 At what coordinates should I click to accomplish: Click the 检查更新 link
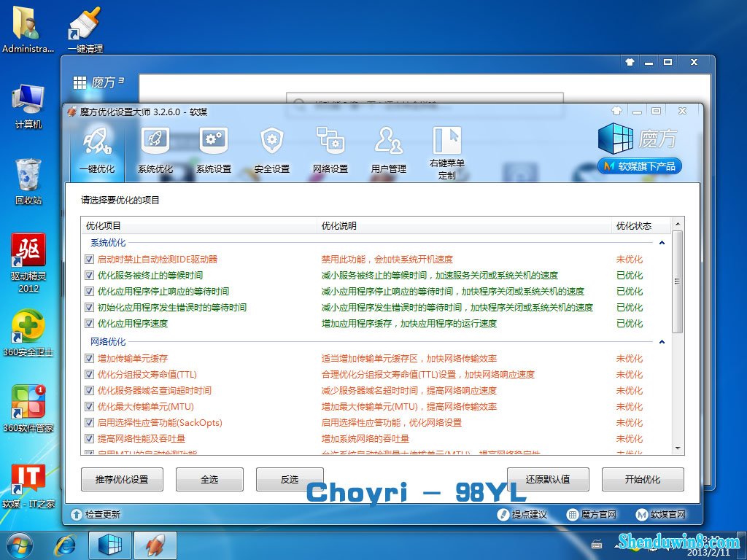(102, 515)
